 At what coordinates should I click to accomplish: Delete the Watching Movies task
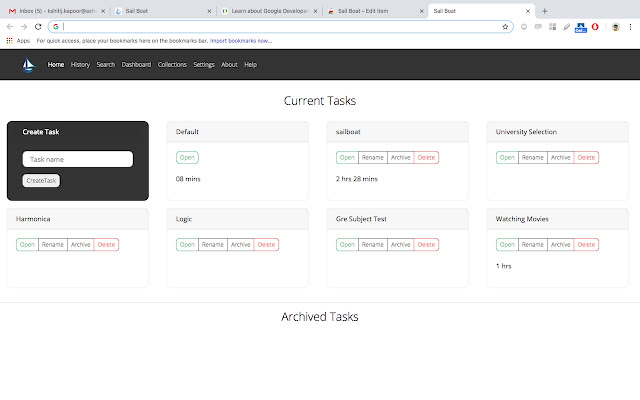[x=586, y=244]
